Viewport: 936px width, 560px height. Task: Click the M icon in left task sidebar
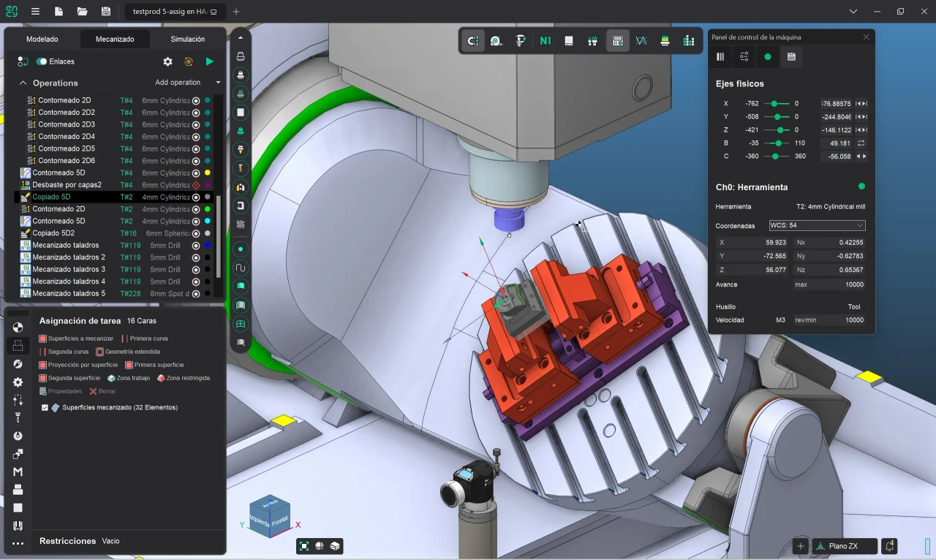click(x=18, y=472)
